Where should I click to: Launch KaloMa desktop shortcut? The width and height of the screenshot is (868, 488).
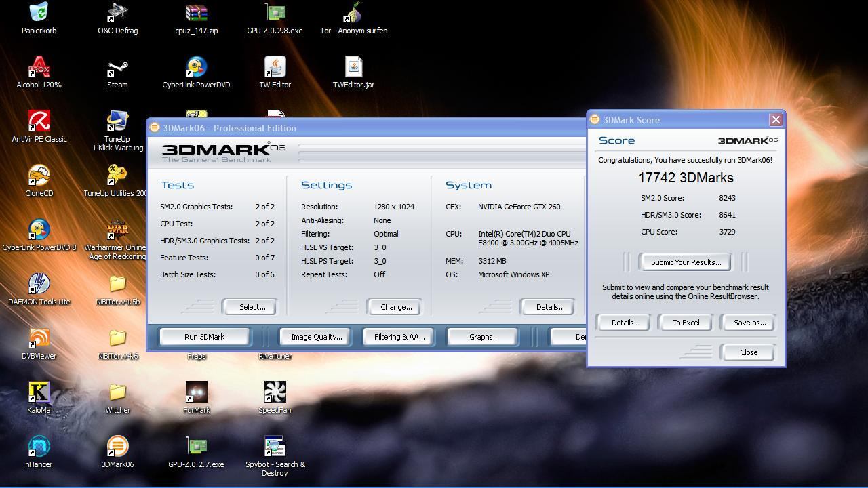[x=39, y=392]
